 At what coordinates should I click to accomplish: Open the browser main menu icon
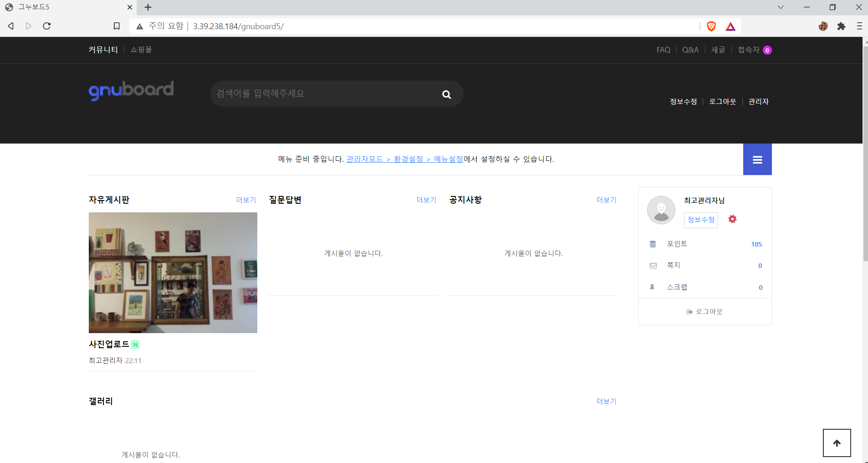[859, 26]
